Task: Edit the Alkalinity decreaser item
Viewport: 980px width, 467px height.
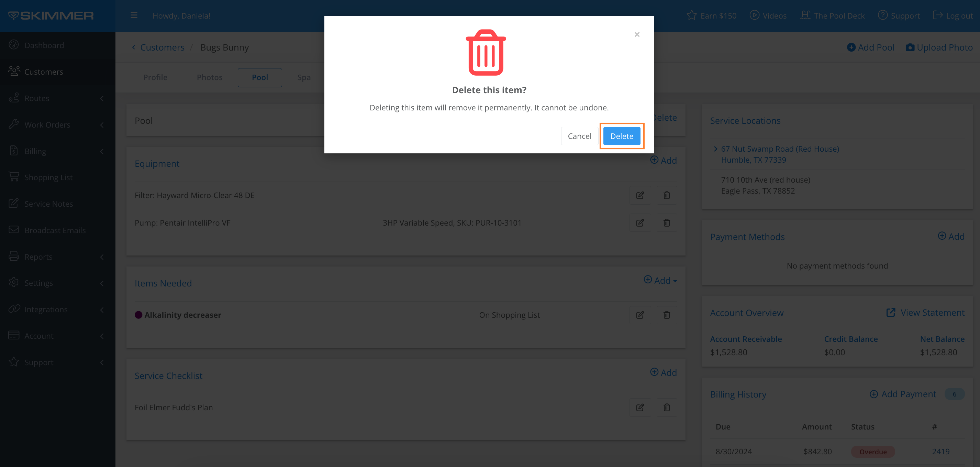Action: pyautogui.click(x=640, y=315)
